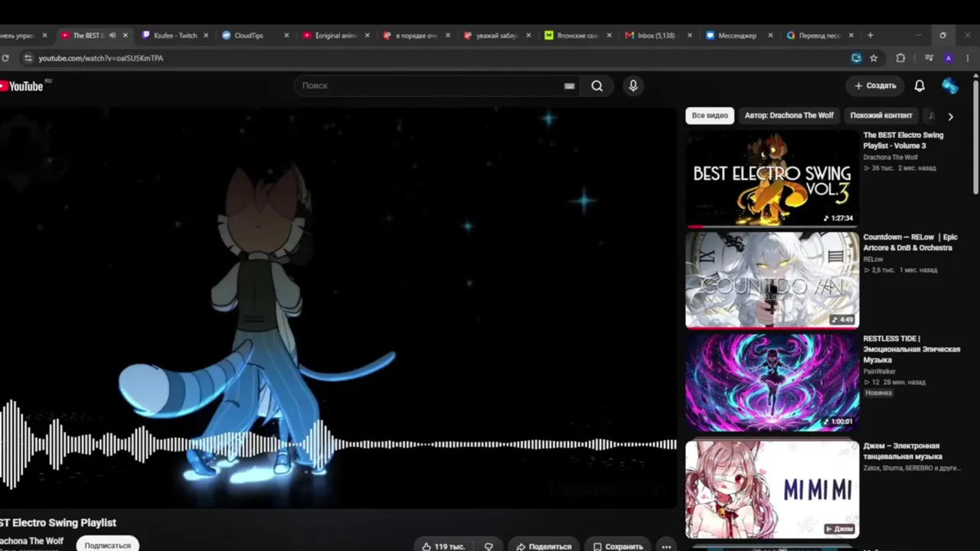Click the Поделиться share button
Viewport: 980px width, 551px height.
[x=544, y=546]
